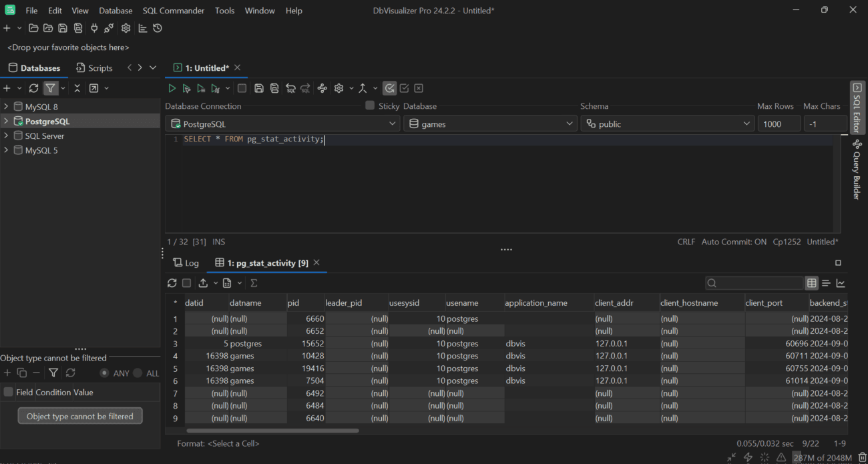Click the History clock icon in main toolbar

[x=158, y=28]
